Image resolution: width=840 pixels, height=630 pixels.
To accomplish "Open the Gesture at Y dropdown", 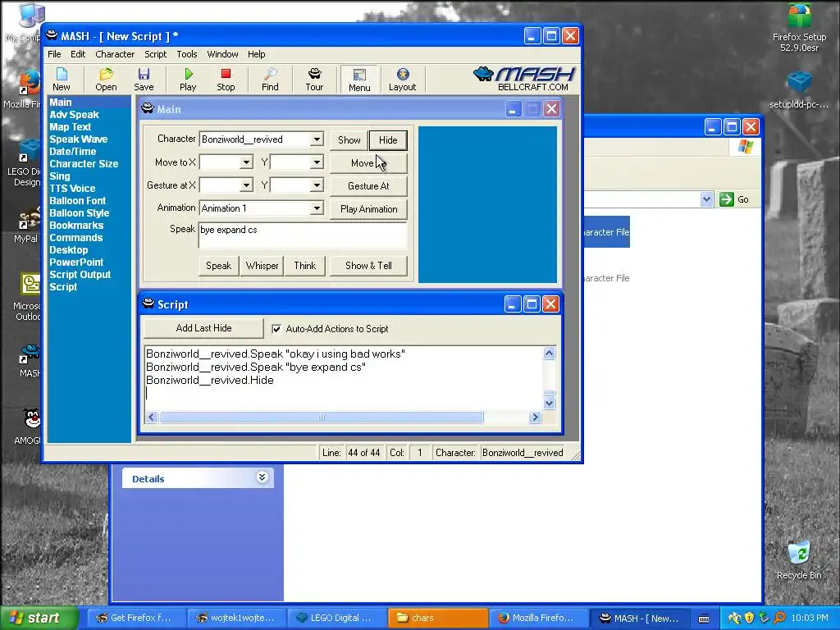I will pyautogui.click(x=317, y=185).
